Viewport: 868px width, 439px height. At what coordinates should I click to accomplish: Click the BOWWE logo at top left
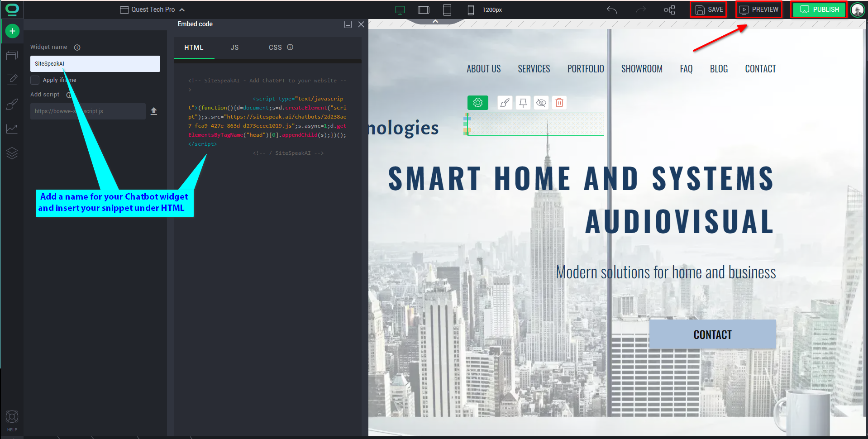click(12, 9)
